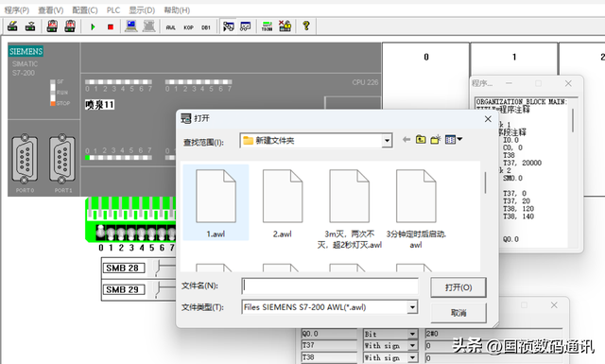Image resolution: width=605 pixels, height=364 pixels.
Task: Open the 查看(V) menu
Action: [50, 10]
